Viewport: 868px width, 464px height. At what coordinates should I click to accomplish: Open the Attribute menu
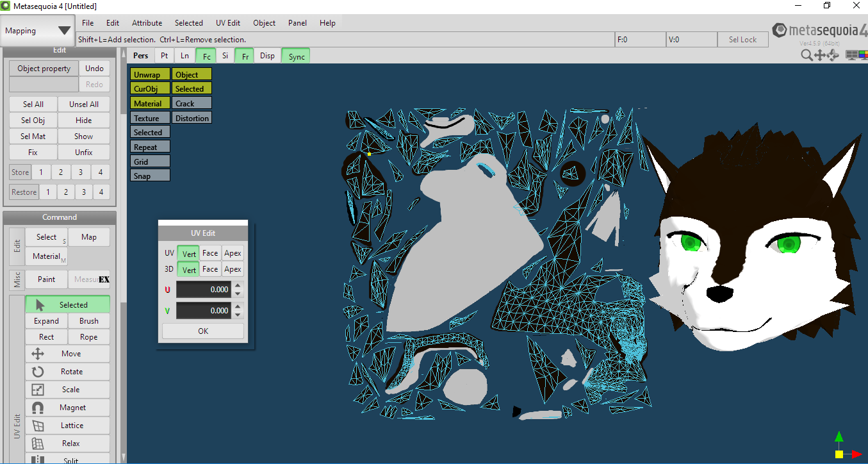147,23
